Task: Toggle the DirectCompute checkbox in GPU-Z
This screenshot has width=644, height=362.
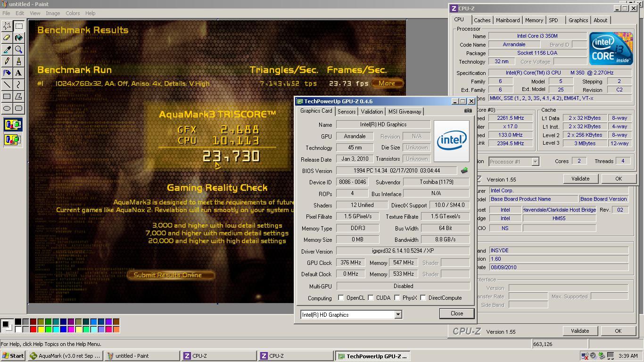Action: (x=423, y=298)
